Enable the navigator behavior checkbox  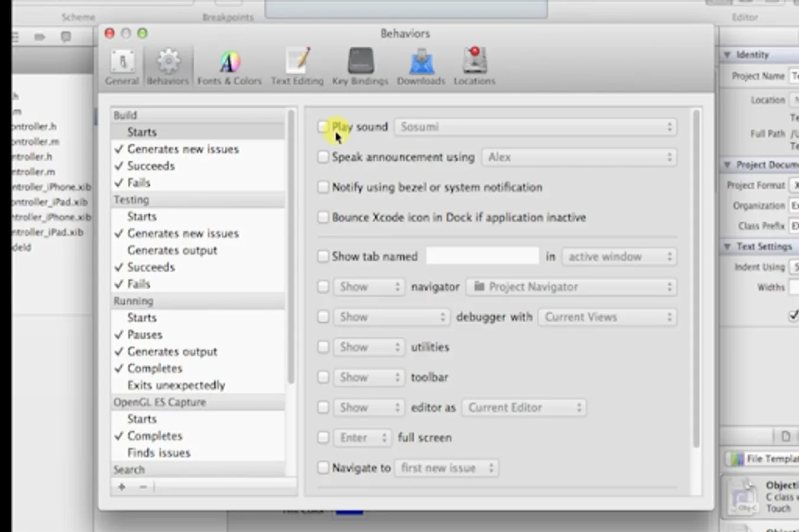(323, 287)
